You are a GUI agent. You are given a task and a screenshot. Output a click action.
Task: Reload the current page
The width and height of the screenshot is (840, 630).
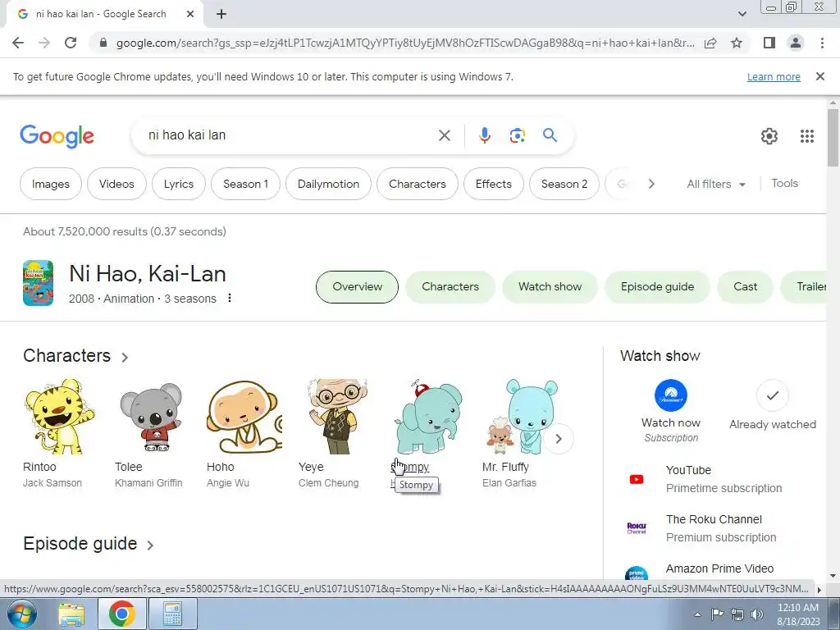71,43
